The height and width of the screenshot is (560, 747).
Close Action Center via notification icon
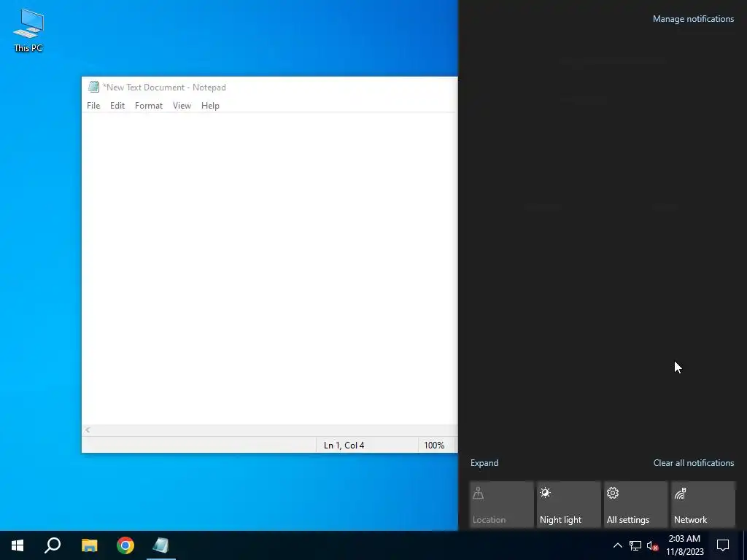(x=723, y=545)
